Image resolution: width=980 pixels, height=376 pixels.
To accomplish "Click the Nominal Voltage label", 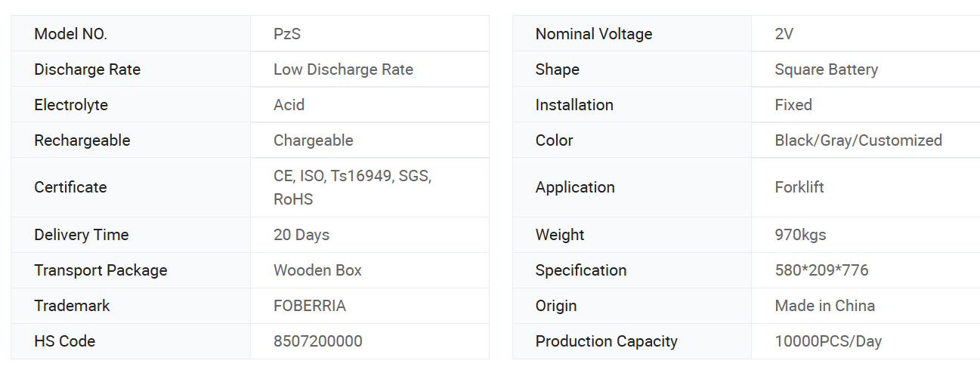I will pyautogui.click(x=594, y=34).
